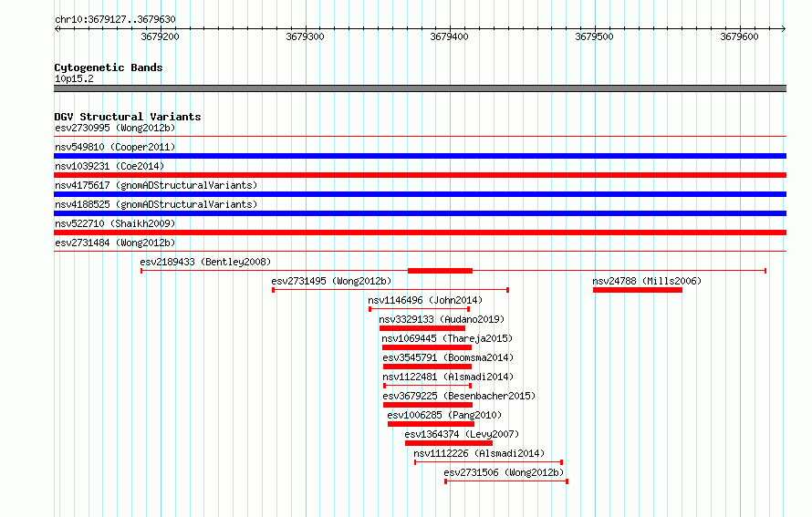The image size is (812, 517).
Task: Open the nsv1112226 (Alsmadi2014) label
Action: click(x=479, y=453)
